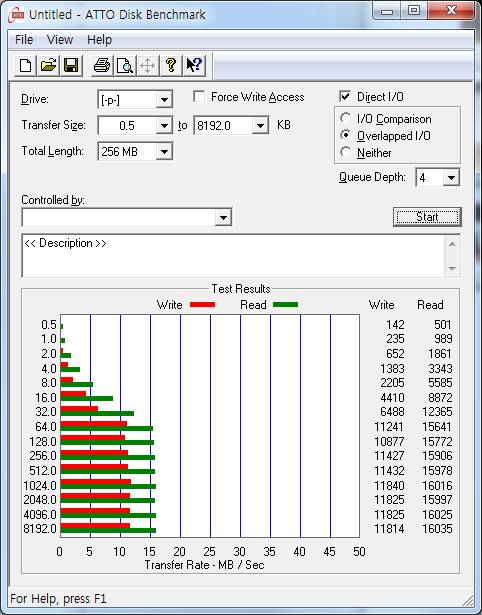This screenshot has height=615, width=482.
Task: Click the ATTO app icon in title bar
Action: click(16, 15)
